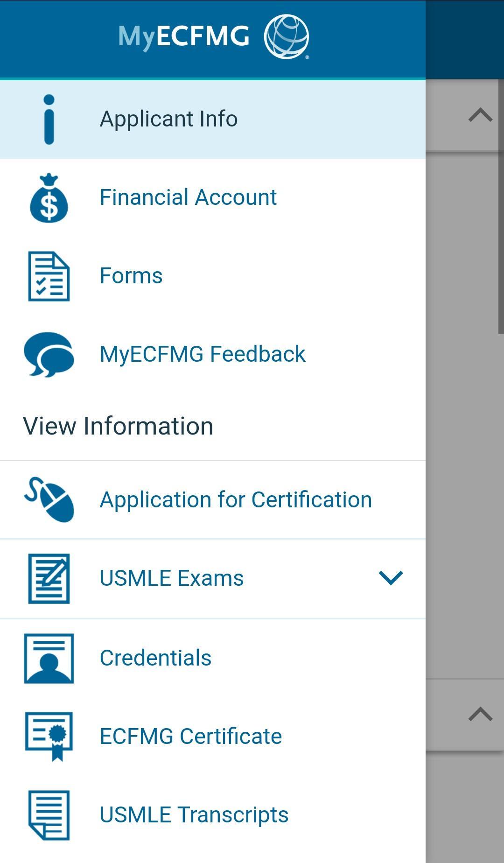Screen dimensions: 504x863
Task: Open the Credentials menu entry
Action: point(155,658)
